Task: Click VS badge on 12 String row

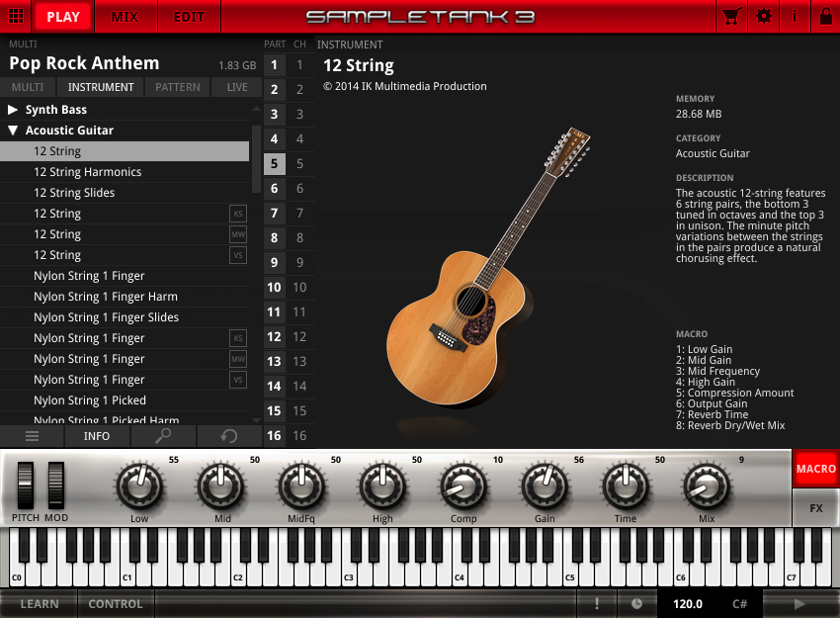Action: point(238,255)
